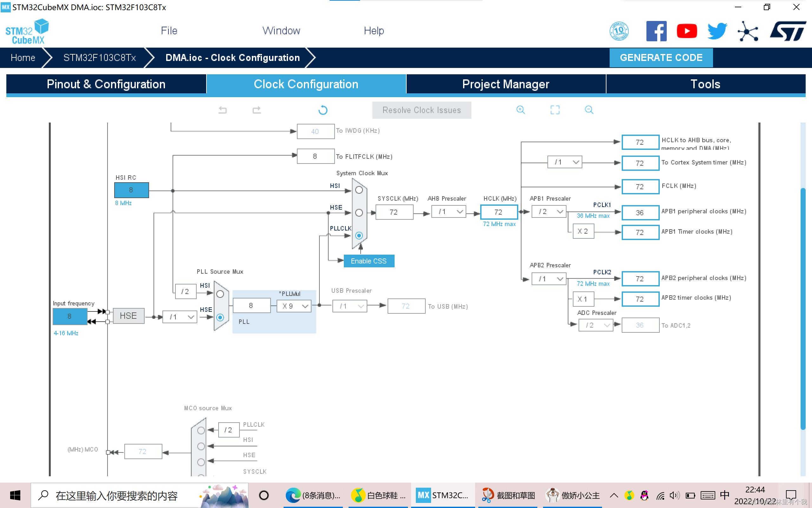Click the ST community network icon

click(748, 31)
